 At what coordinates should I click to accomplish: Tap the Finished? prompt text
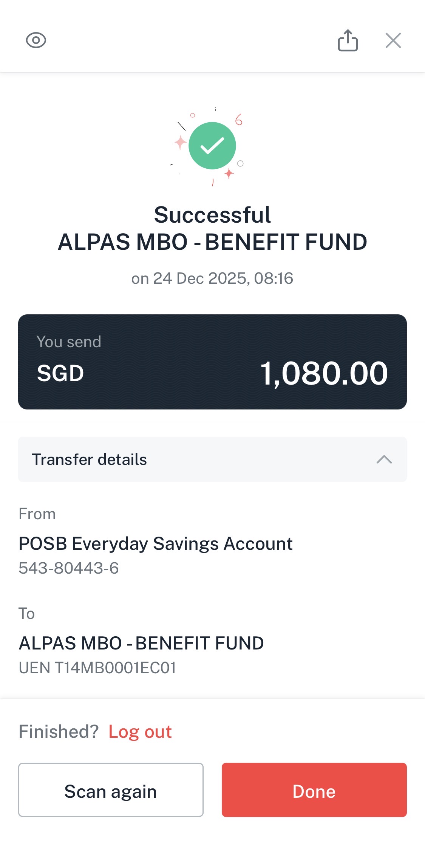point(59,731)
